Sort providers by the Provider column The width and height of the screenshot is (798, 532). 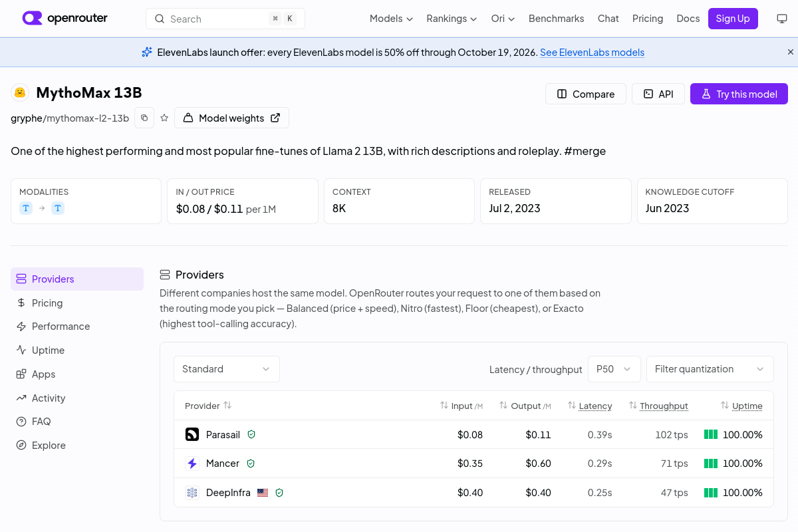(208, 406)
